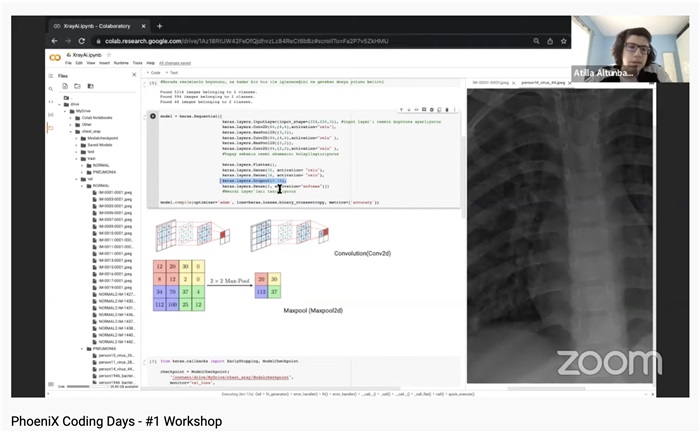This screenshot has height=432, width=700.
Task: Click the browser forward arrow
Action: [x=68, y=41]
